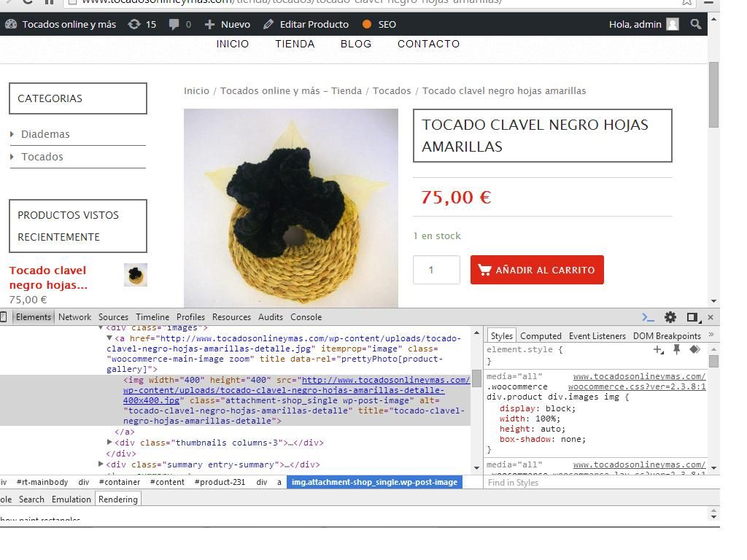This screenshot has height=560, width=747.
Task: Open the WordPress dashboard icon for Tocados online y más
Action: 11,24
